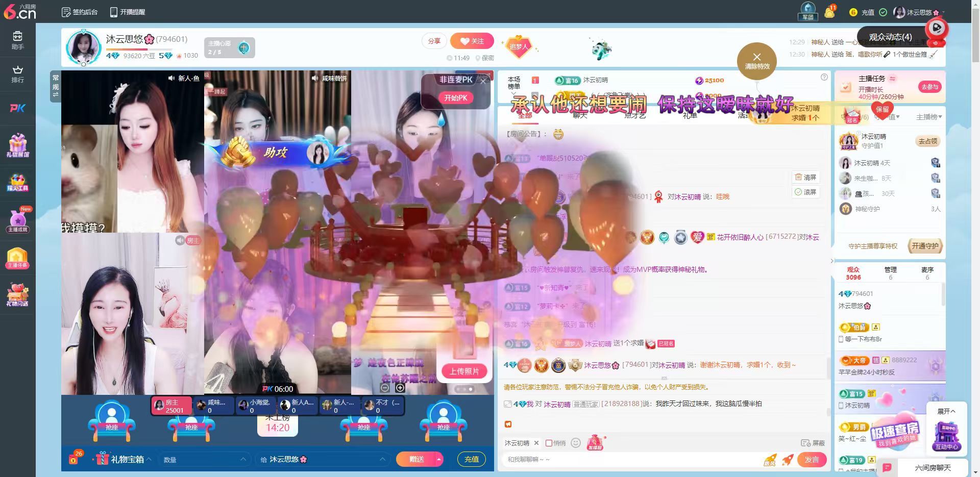Open the emoji picker in chat bar
This screenshot has width=980, height=477.
point(576,443)
